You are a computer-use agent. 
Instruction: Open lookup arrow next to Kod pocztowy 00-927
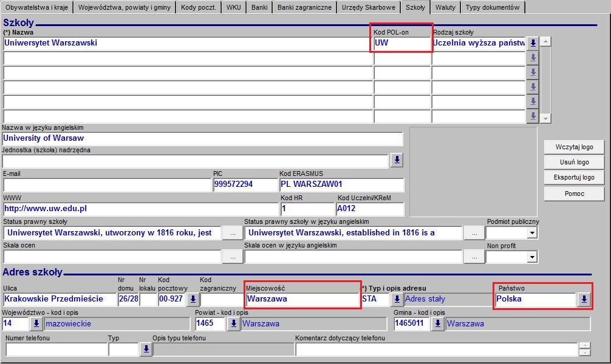coord(193,299)
